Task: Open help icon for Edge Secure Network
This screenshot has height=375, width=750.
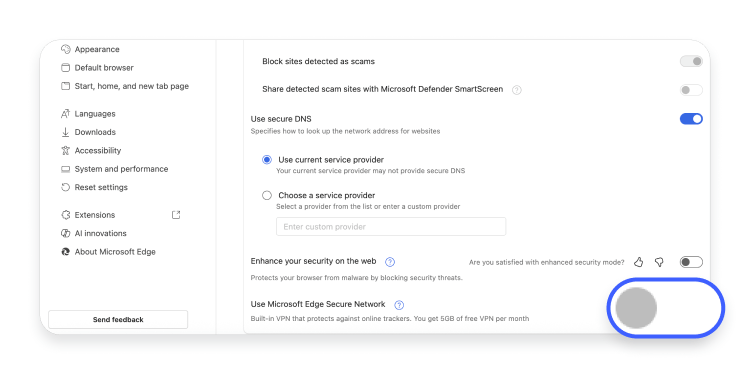Action: coord(399,305)
